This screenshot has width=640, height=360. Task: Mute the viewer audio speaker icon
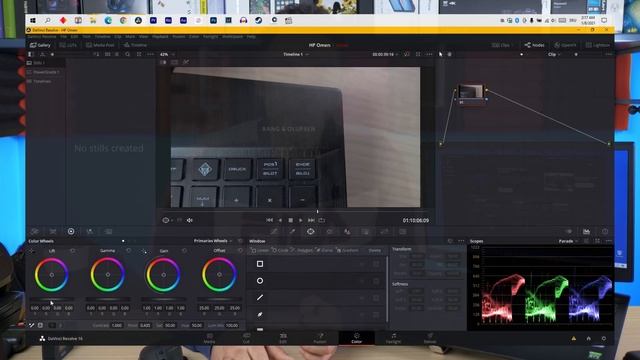pyautogui.click(x=190, y=220)
